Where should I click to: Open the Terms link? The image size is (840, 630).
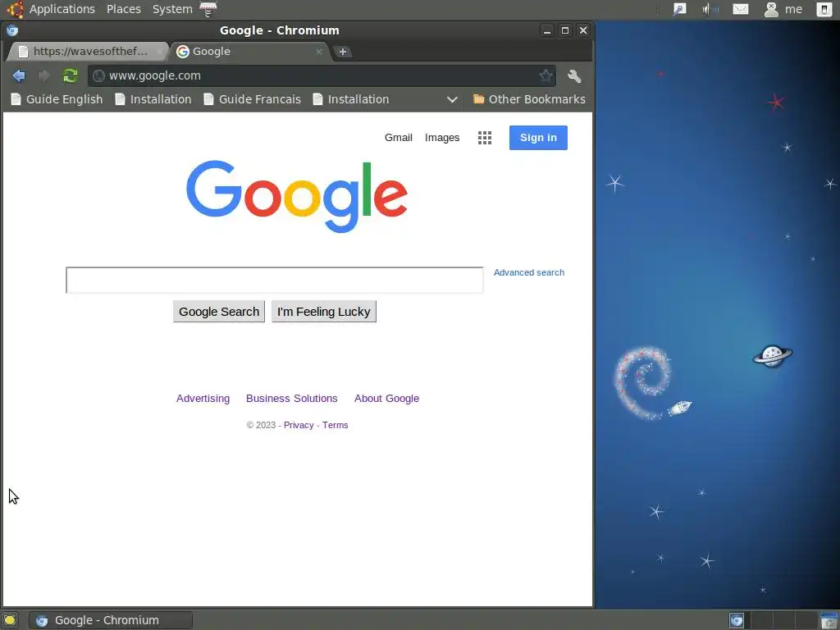coord(335,426)
